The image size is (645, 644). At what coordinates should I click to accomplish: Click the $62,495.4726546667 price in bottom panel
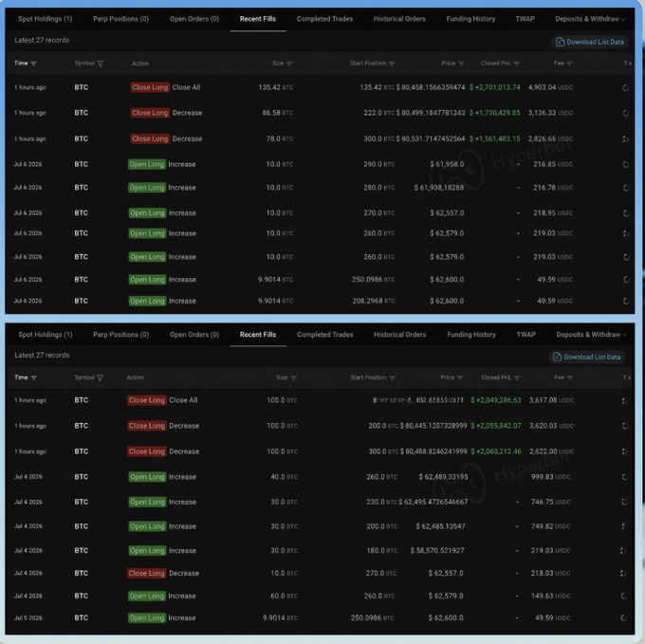(433, 502)
